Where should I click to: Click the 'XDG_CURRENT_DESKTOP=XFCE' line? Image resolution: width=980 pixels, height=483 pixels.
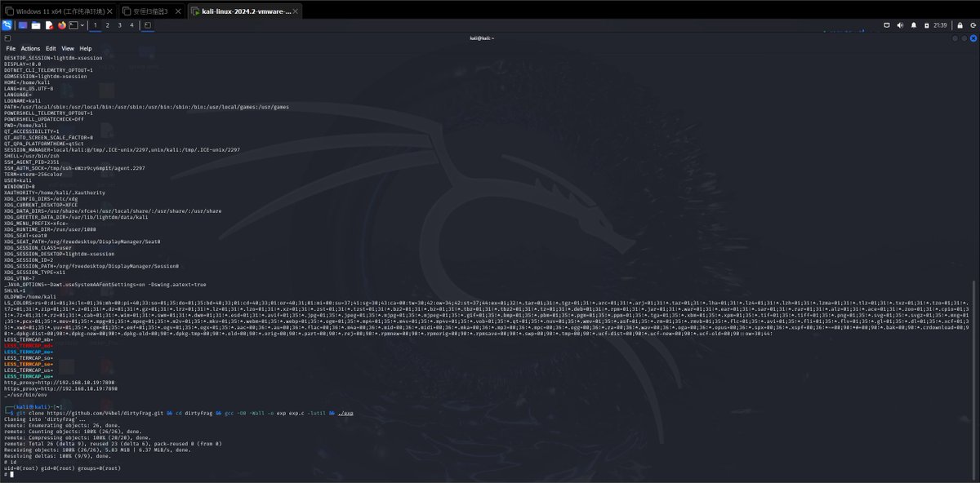tap(41, 204)
